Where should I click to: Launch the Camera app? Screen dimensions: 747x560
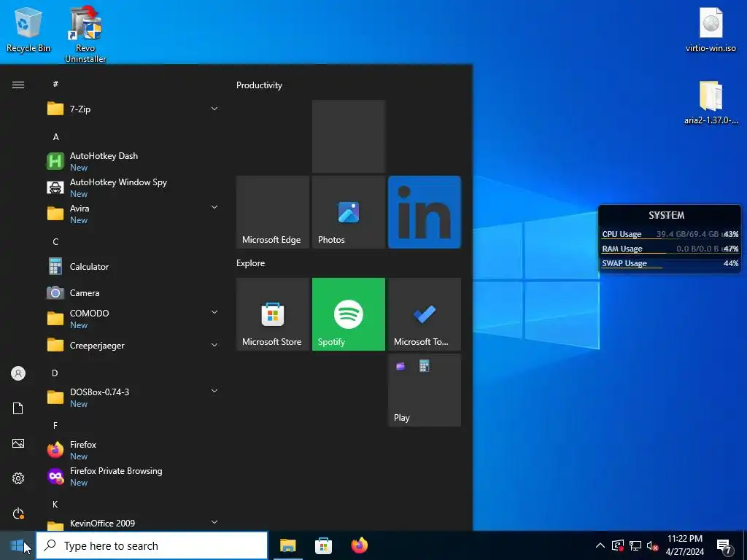click(132, 293)
